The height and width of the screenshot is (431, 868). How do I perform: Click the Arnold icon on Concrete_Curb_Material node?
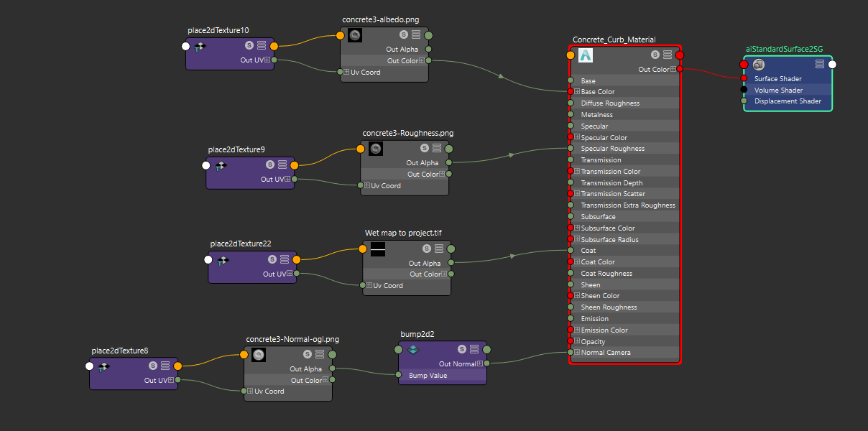click(x=585, y=55)
